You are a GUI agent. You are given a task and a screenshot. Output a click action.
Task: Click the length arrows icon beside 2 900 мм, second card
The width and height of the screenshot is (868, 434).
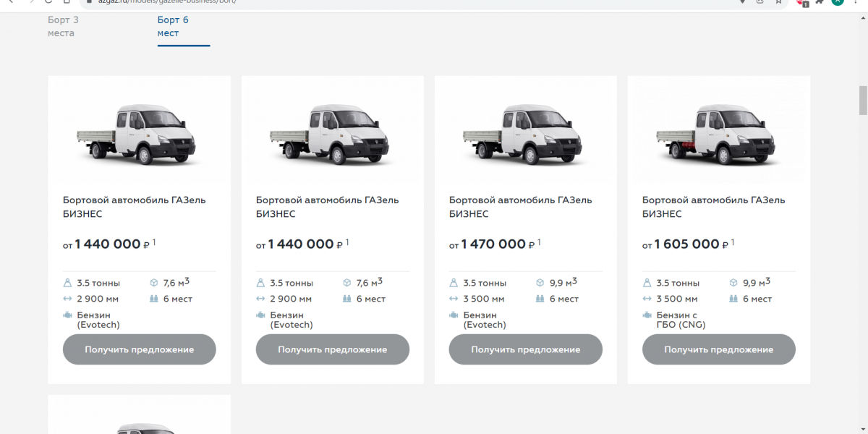[261, 299]
